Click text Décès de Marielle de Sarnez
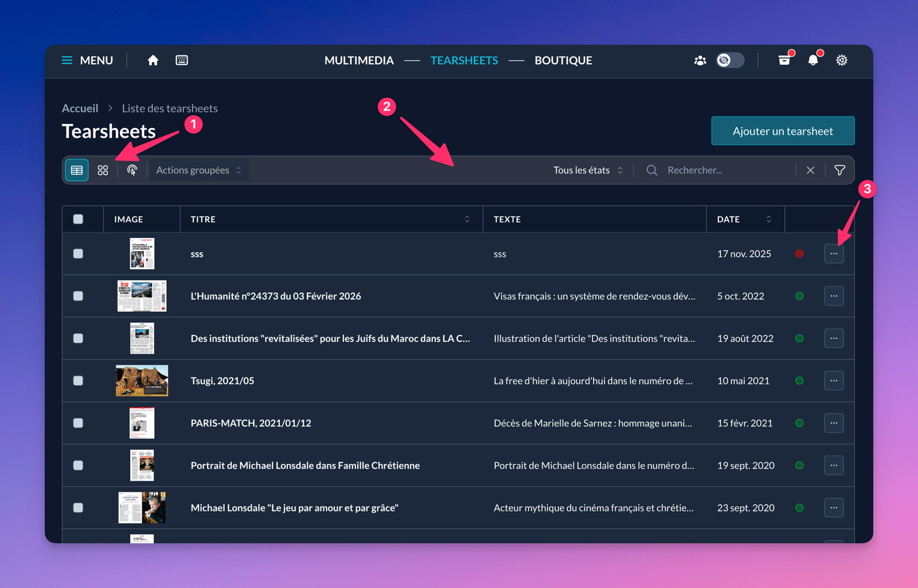The height and width of the screenshot is (588, 918). pyautogui.click(x=593, y=423)
